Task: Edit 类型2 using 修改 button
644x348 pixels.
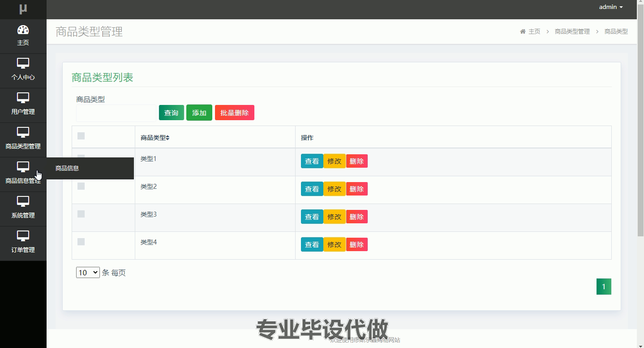Action: (335, 189)
